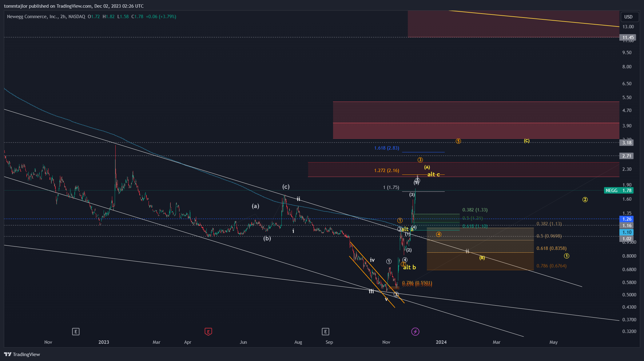Click the cyan 1.10 price label

tap(627, 232)
